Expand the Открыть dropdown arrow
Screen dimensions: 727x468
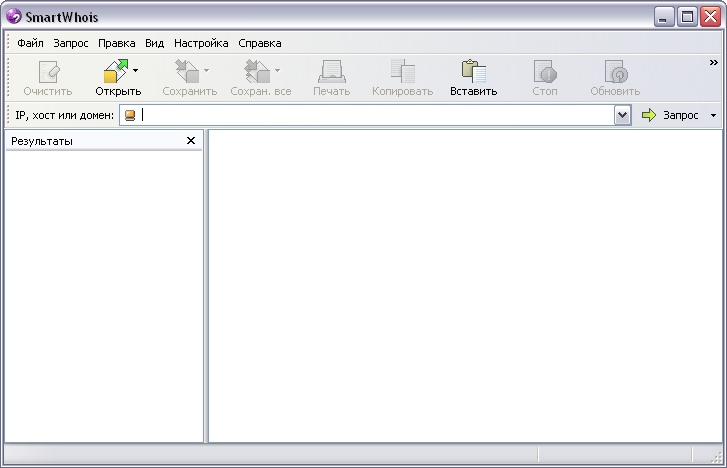point(135,71)
